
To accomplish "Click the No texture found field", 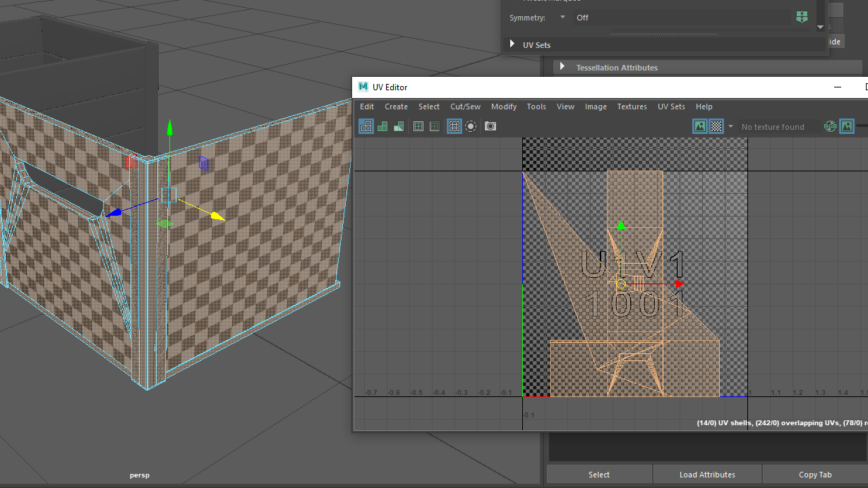I will tap(773, 127).
